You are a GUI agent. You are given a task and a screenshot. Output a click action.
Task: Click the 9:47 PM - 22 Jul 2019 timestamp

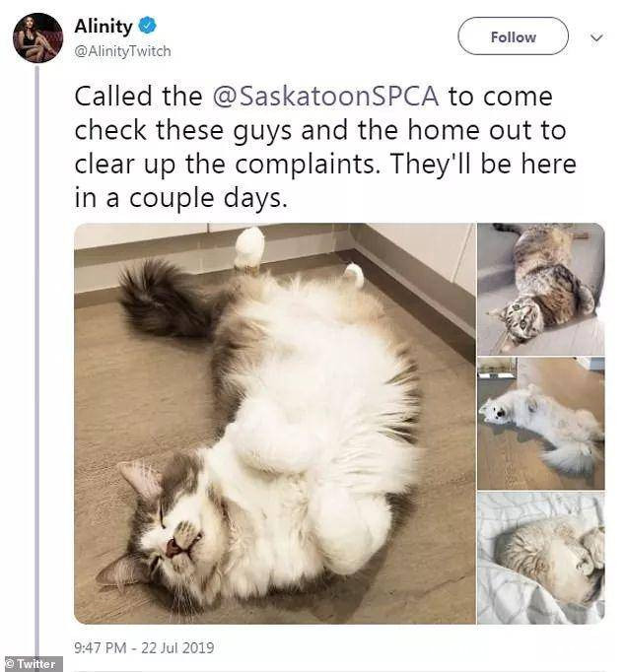(x=144, y=647)
